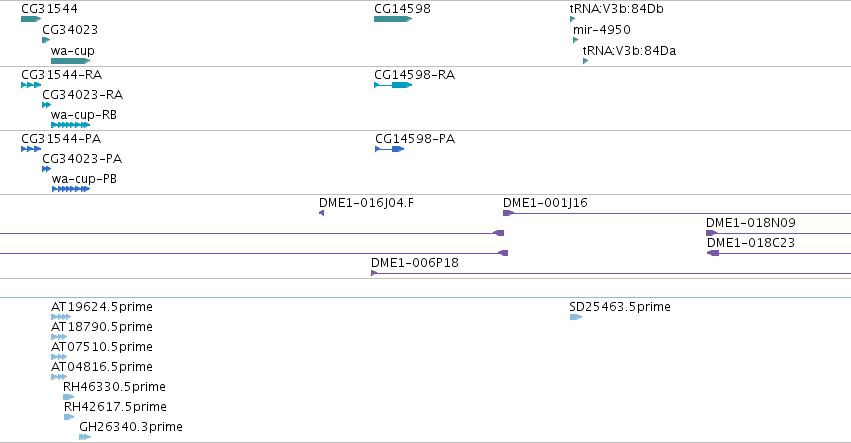Click the RH42617.5prime EST label

[x=116, y=407]
